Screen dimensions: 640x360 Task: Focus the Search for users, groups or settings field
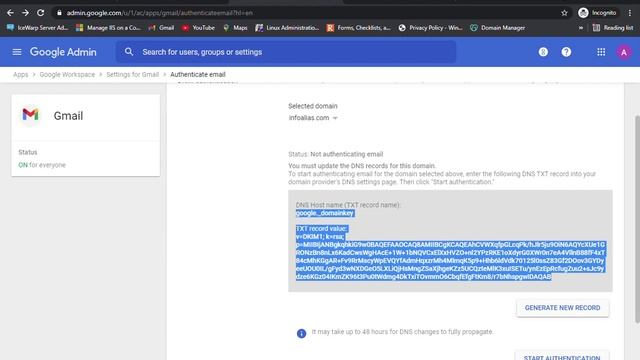coord(286,52)
